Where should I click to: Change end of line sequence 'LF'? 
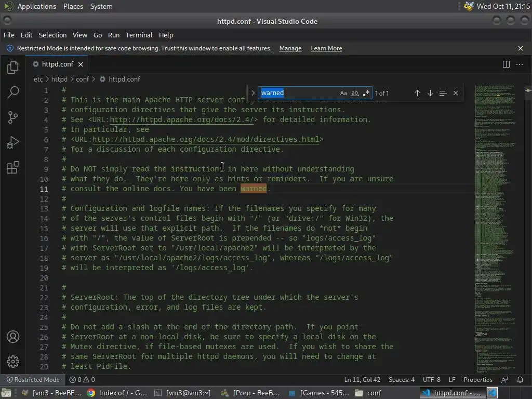452,380
